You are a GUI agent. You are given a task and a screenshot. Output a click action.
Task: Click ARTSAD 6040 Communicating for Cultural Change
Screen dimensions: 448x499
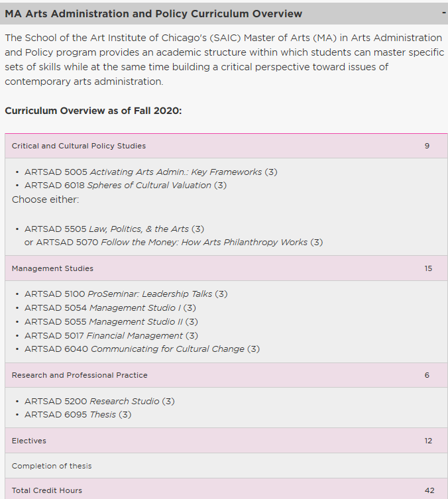[x=142, y=349]
